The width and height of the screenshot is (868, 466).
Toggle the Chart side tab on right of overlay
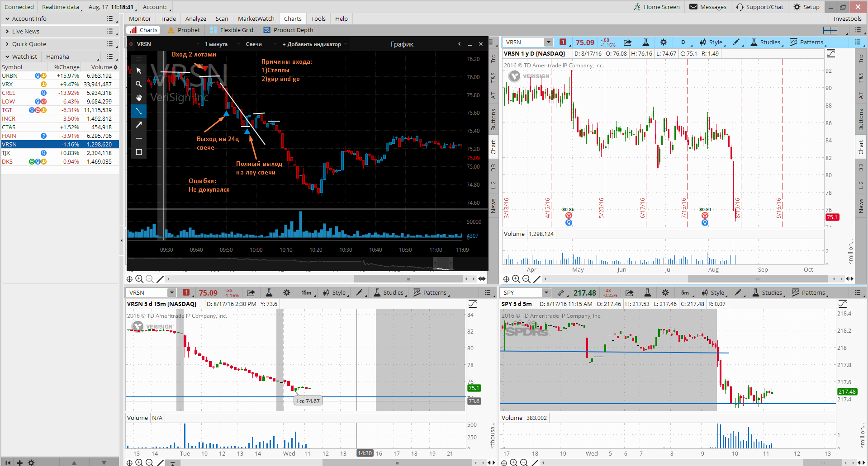tap(493, 146)
